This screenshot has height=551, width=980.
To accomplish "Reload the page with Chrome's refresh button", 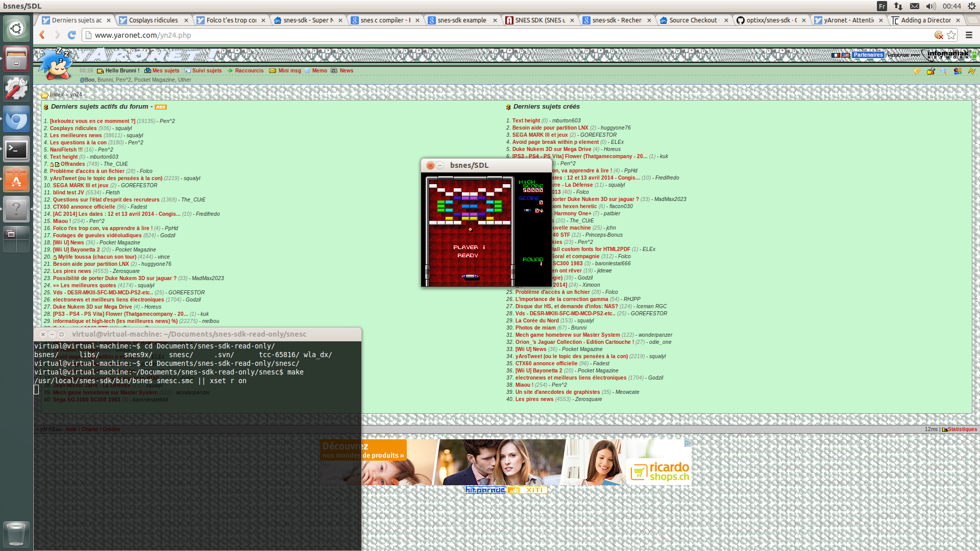I will [72, 35].
